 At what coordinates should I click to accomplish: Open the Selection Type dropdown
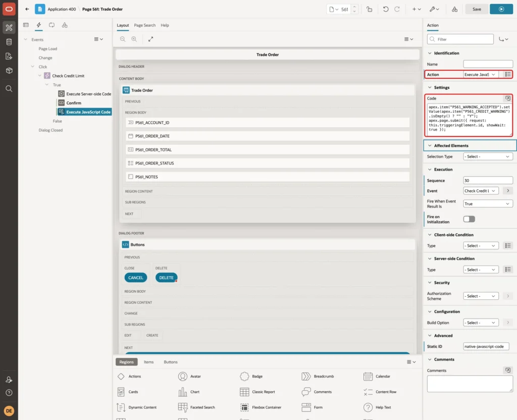[488, 156]
